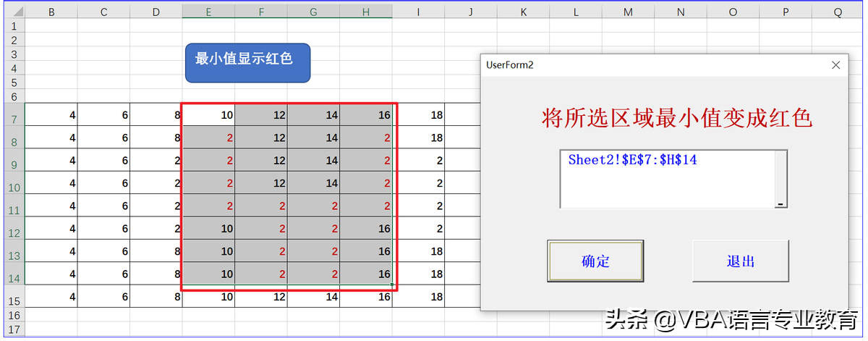This screenshot has width=868, height=341.
Task: Select cell E15 containing 10
Action: (208, 297)
